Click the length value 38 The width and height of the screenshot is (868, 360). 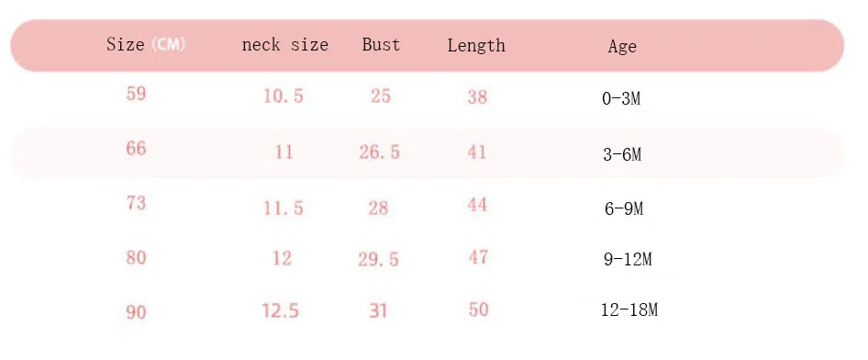[477, 97]
